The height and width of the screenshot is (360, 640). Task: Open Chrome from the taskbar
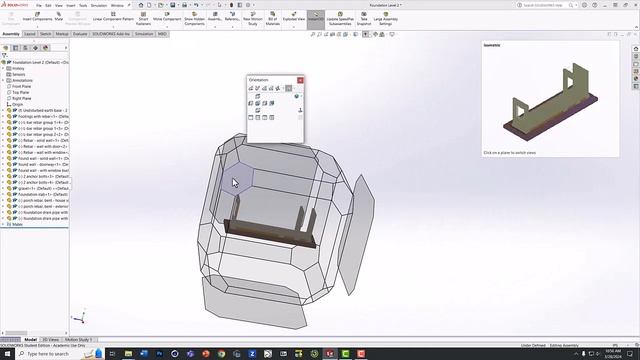pyautogui.click(x=221, y=354)
